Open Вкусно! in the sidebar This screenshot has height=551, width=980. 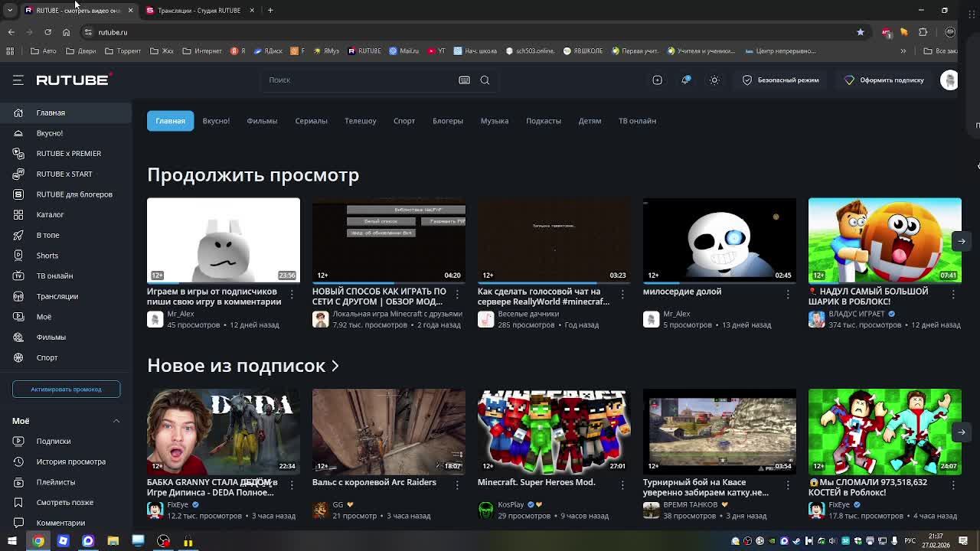(x=66, y=133)
